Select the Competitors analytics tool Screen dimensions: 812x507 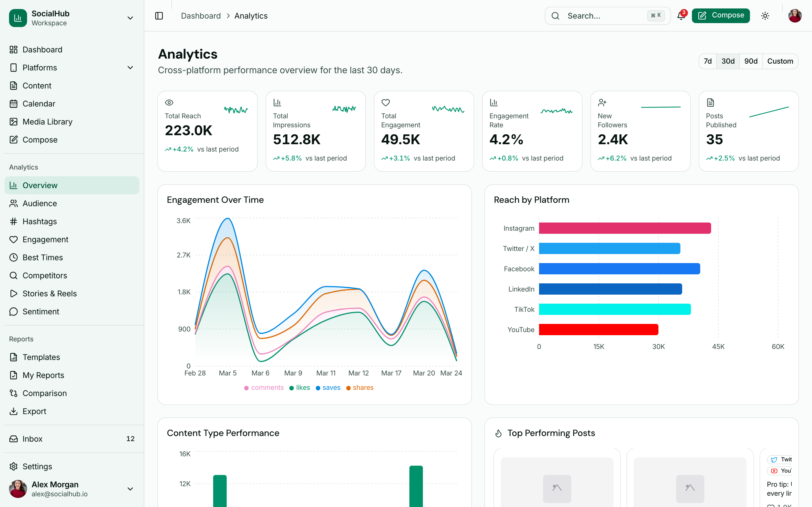tap(45, 275)
